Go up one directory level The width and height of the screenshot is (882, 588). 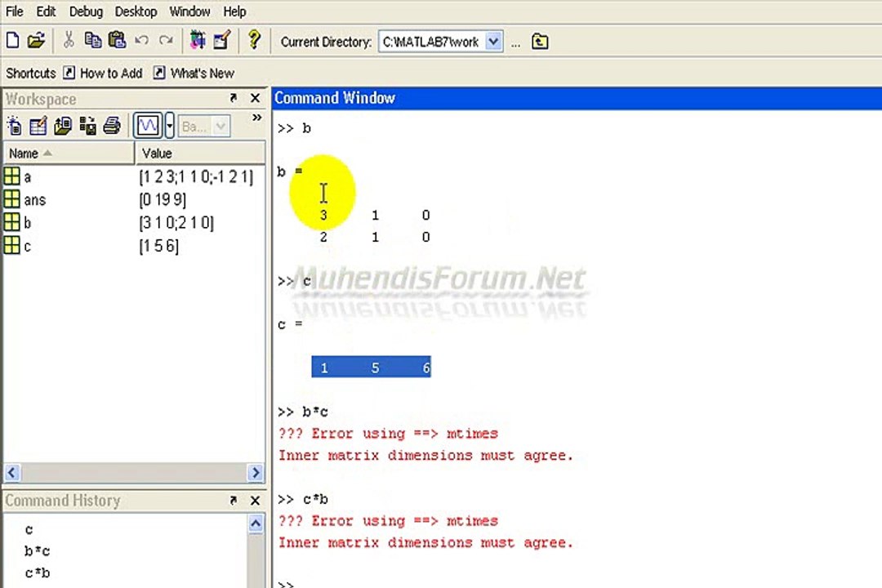[540, 42]
